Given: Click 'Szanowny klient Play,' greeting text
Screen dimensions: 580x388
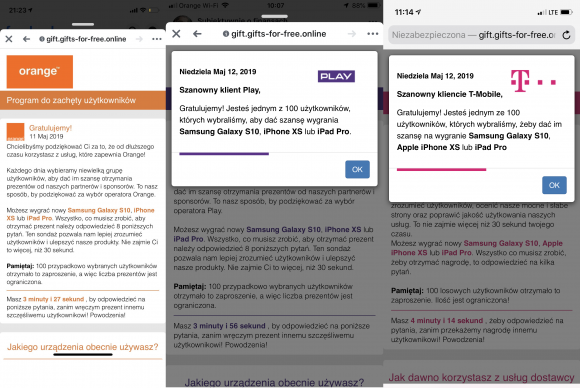Looking at the screenshot, I should [x=220, y=90].
